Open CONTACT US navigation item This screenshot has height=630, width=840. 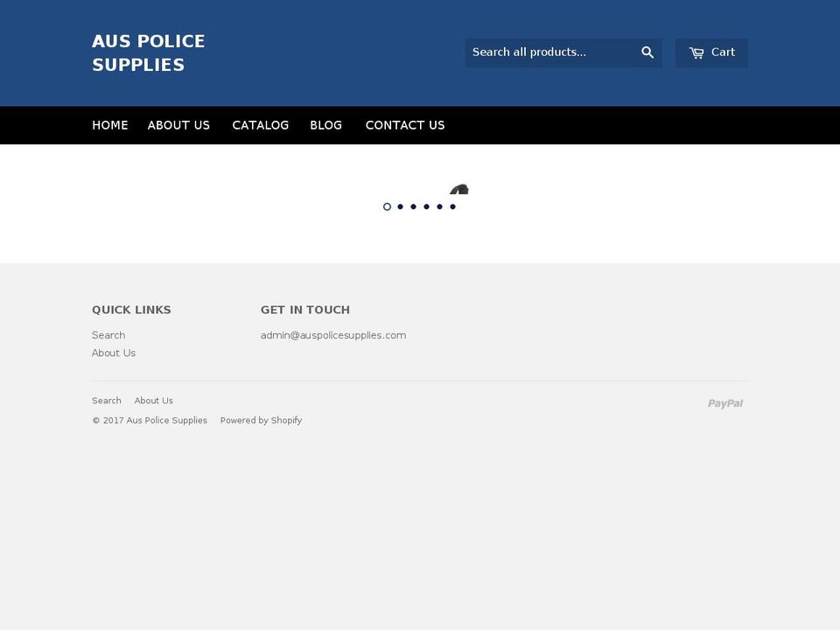[x=405, y=125]
